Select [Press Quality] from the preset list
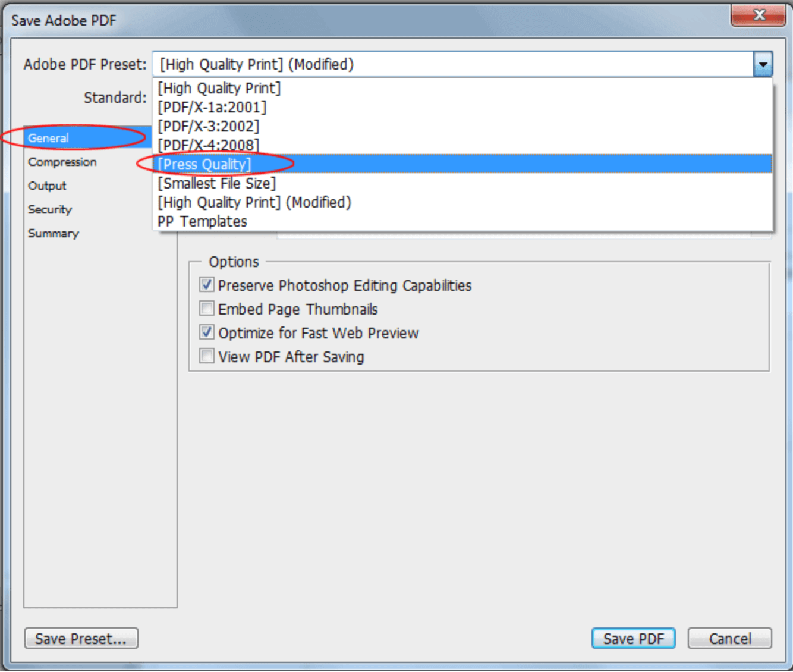This screenshot has width=793, height=672. click(x=205, y=164)
